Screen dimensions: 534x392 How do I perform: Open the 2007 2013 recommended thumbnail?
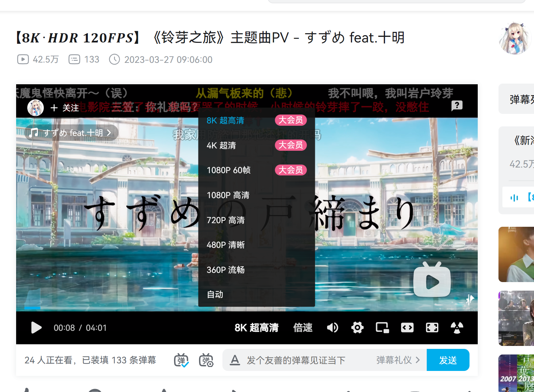click(516, 373)
